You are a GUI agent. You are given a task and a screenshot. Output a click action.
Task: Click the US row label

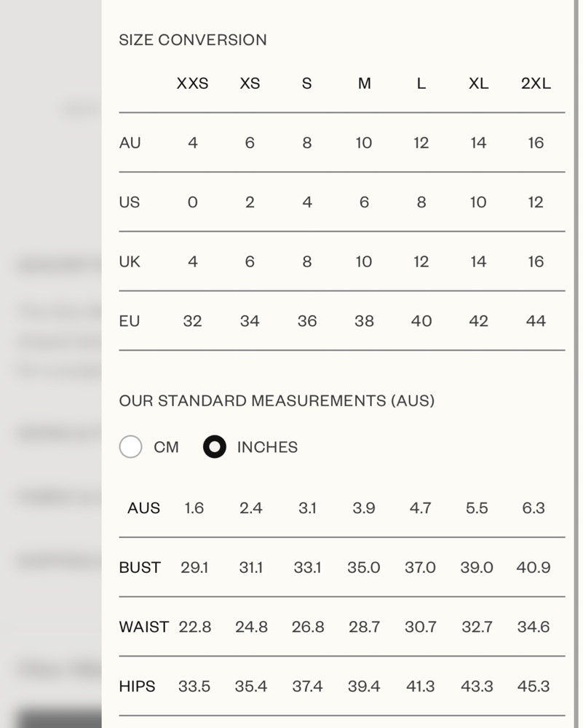[129, 202]
